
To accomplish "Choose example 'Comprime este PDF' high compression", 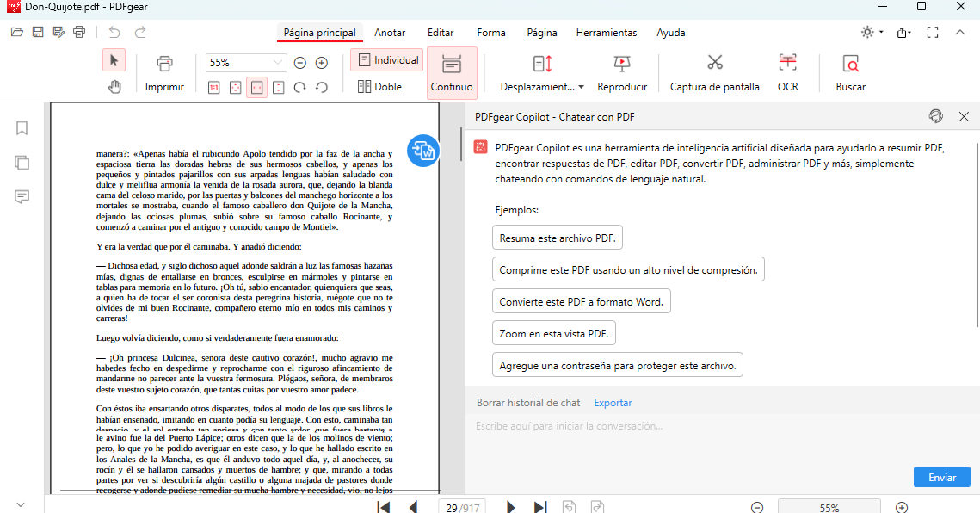I will [628, 269].
